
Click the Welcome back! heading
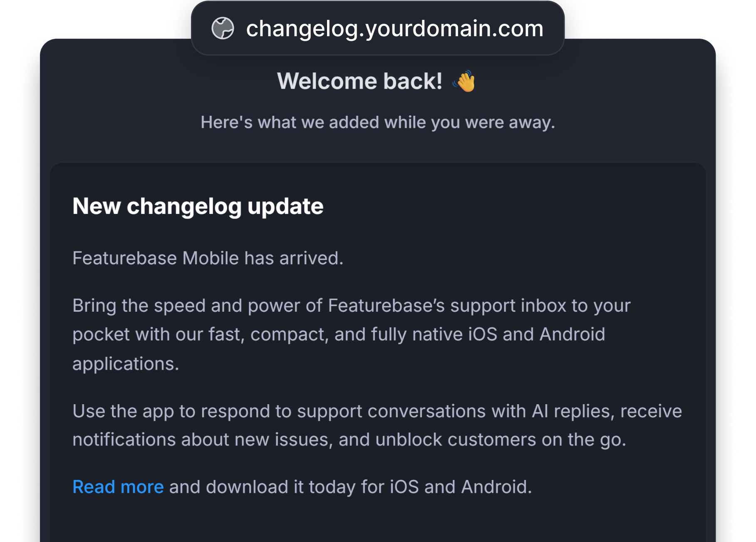pyautogui.click(x=359, y=81)
